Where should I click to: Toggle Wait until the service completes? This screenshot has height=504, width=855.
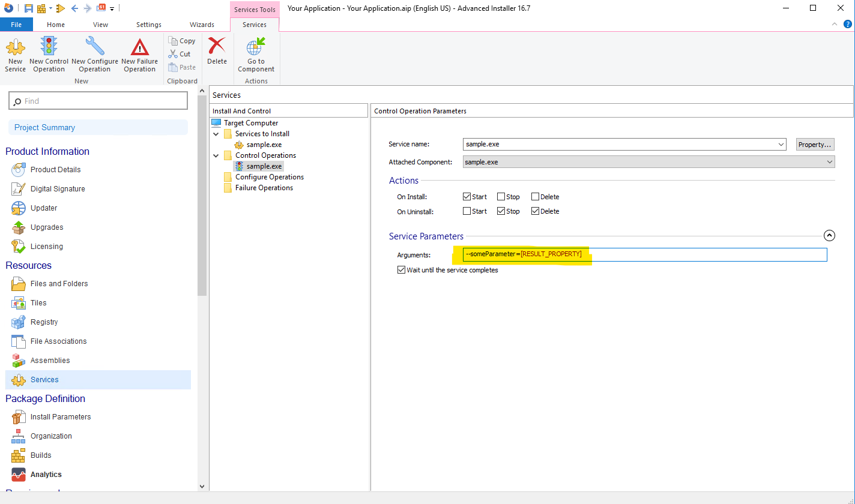pyautogui.click(x=401, y=270)
